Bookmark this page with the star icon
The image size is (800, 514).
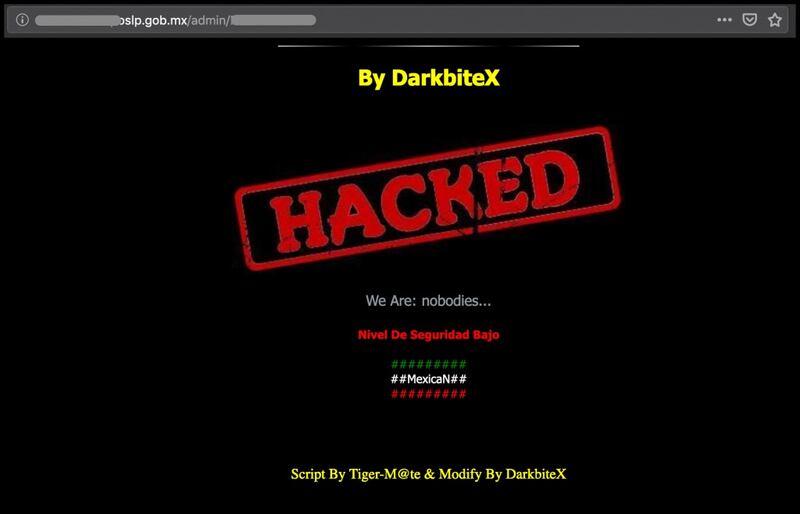pyautogui.click(x=774, y=20)
